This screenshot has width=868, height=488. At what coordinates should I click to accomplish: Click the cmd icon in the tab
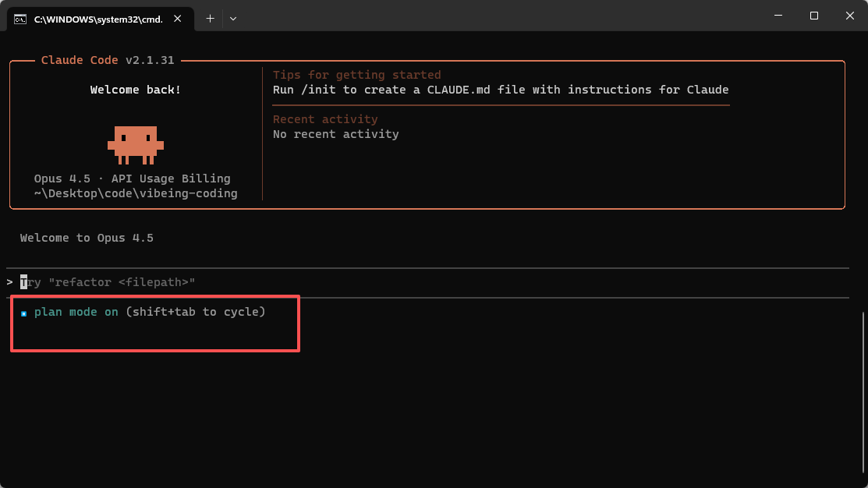click(x=20, y=19)
